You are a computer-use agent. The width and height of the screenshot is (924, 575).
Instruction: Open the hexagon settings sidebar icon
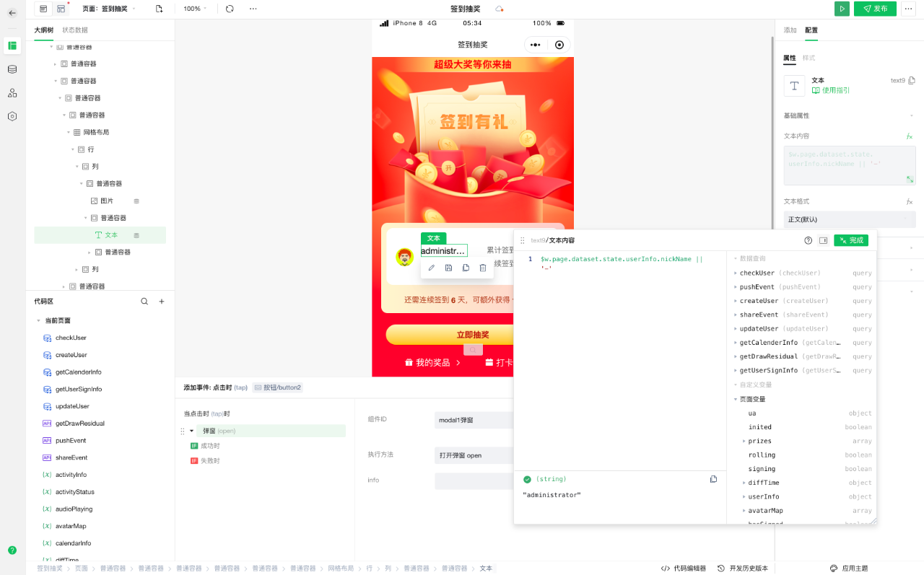pyautogui.click(x=12, y=116)
